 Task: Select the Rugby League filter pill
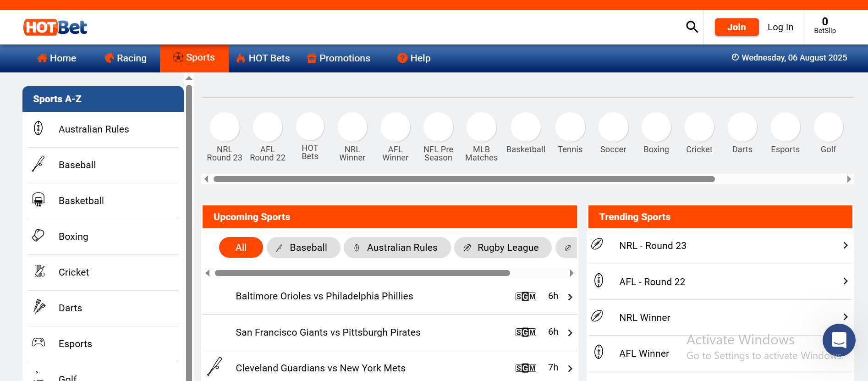[503, 248]
